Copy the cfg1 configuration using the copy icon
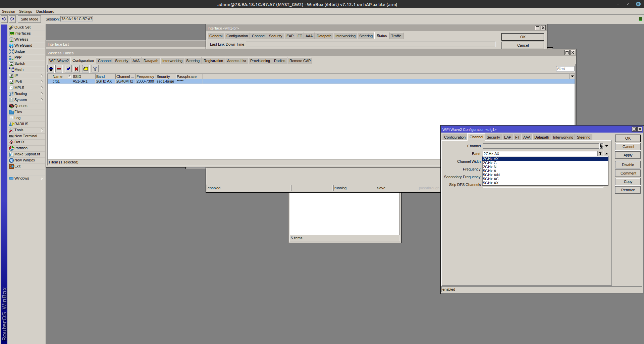The width and height of the screenshot is (644, 344). (86, 69)
